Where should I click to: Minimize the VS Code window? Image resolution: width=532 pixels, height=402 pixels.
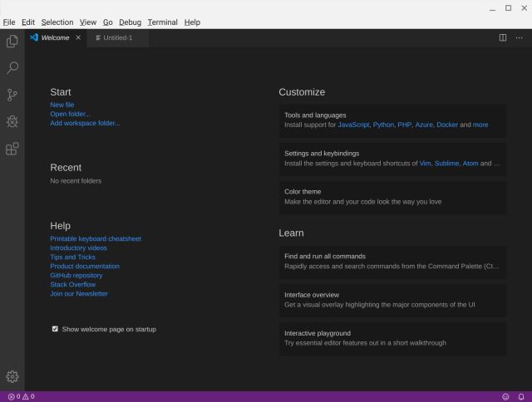492,9
